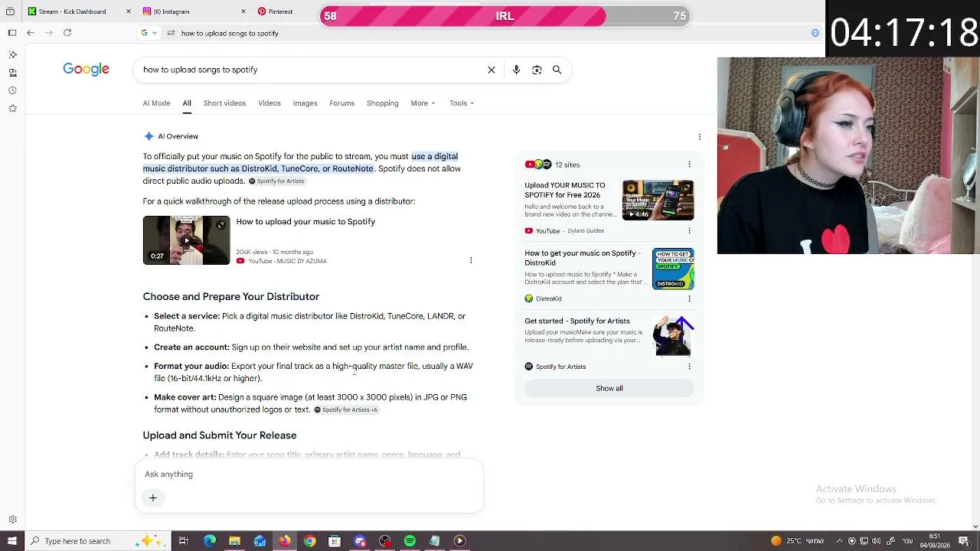This screenshot has width=980, height=551.
Task: Click the Google logo
Action: (86, 70)
